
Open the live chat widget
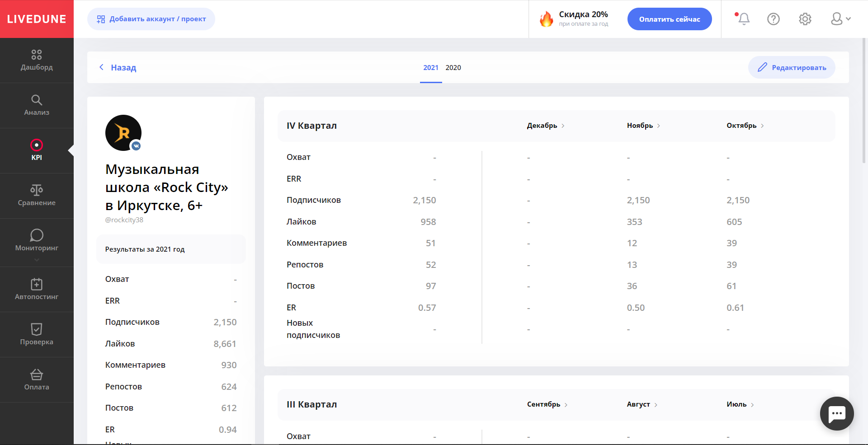point(837,413)
